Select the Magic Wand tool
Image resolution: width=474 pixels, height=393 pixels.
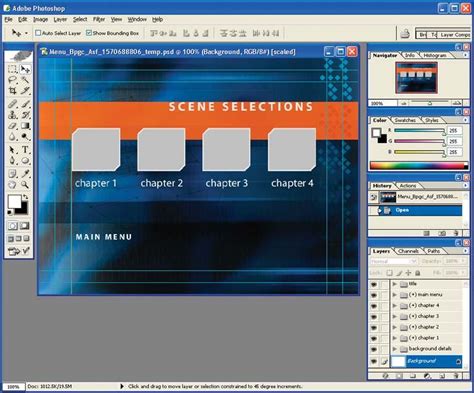(x=25, y=80)
